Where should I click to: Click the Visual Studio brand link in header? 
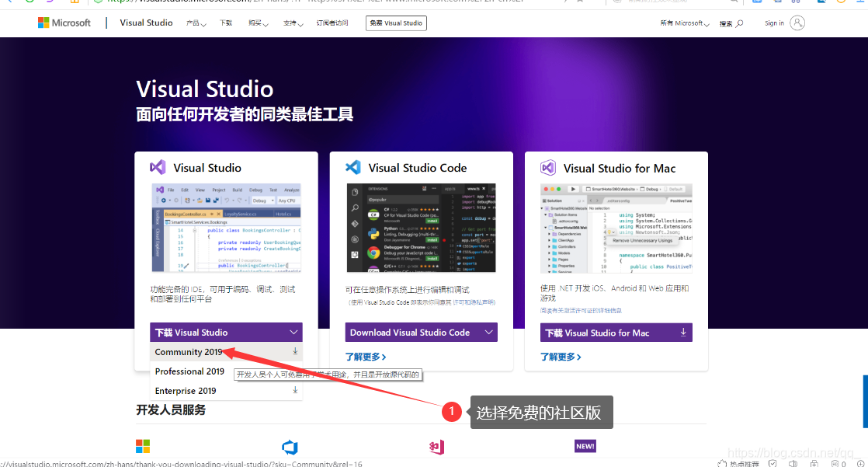(146, 23)
